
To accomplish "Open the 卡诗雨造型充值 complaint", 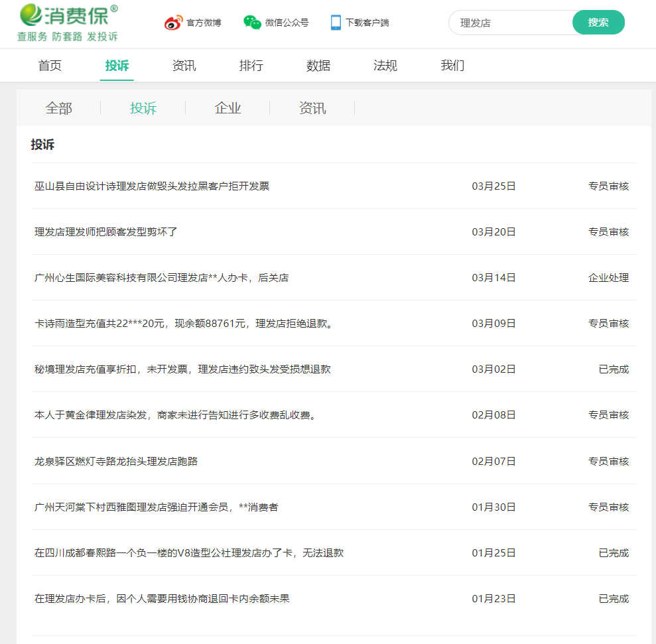I will click(x=184, y=324).
